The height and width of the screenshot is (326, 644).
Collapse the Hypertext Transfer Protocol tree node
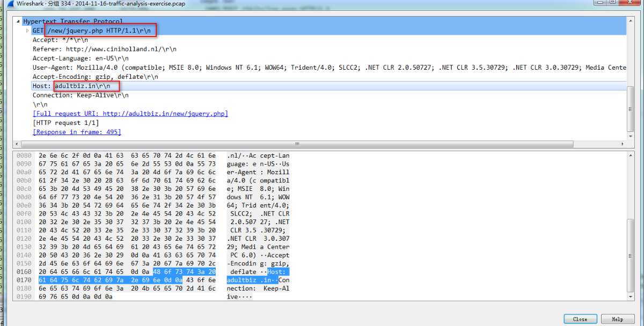[19, 21]
